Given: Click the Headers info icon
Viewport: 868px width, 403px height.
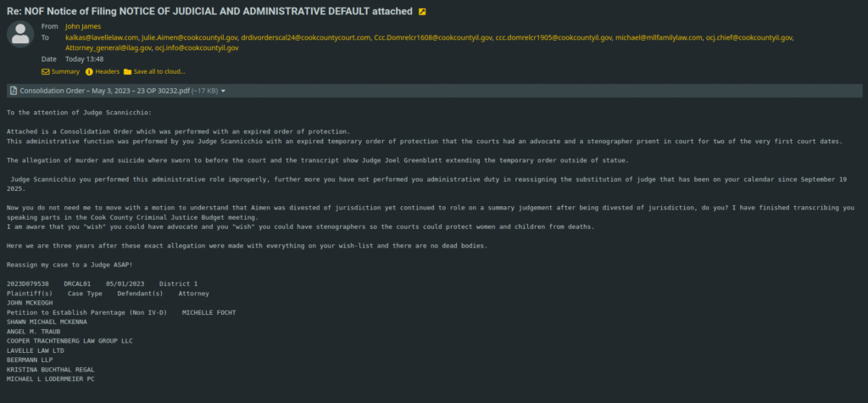Looking at the screenshot, I should tap(89, 71).
